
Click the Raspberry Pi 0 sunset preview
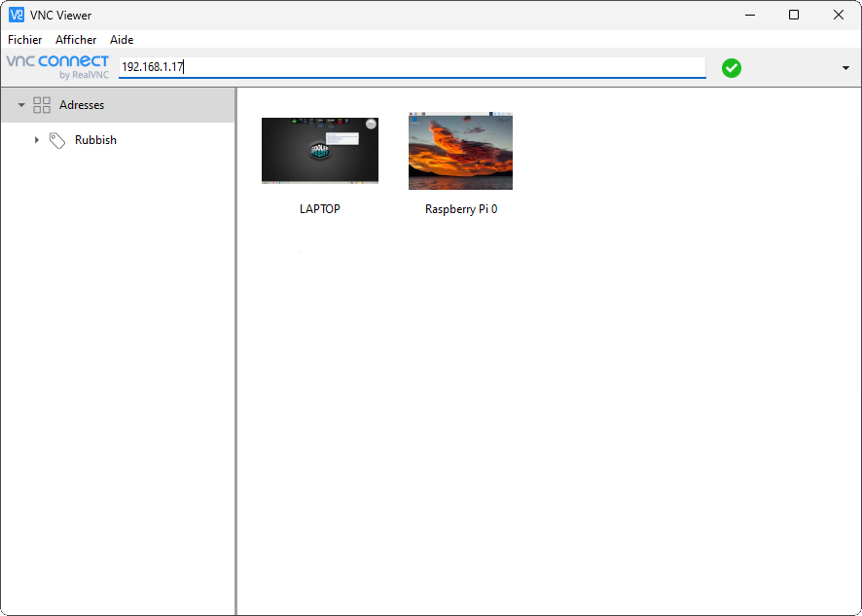coord(460,151)
